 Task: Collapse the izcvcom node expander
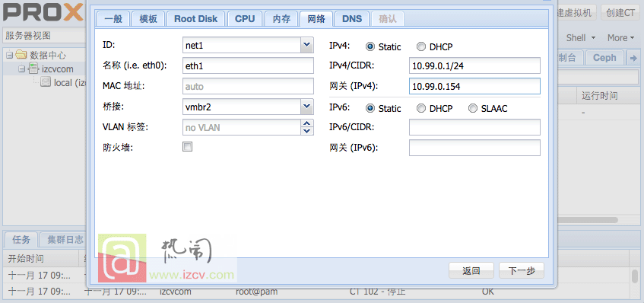[22, 69]
